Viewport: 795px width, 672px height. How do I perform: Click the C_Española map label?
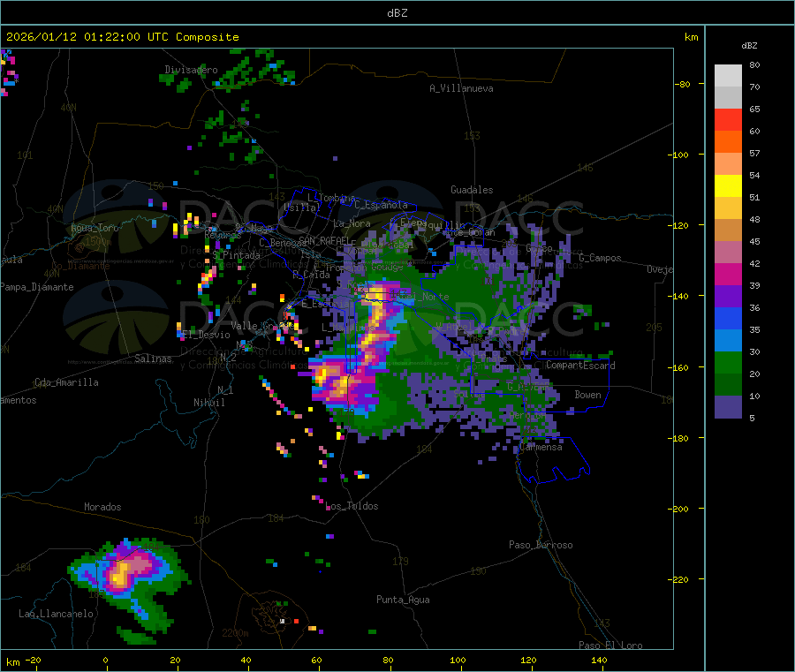381,205
